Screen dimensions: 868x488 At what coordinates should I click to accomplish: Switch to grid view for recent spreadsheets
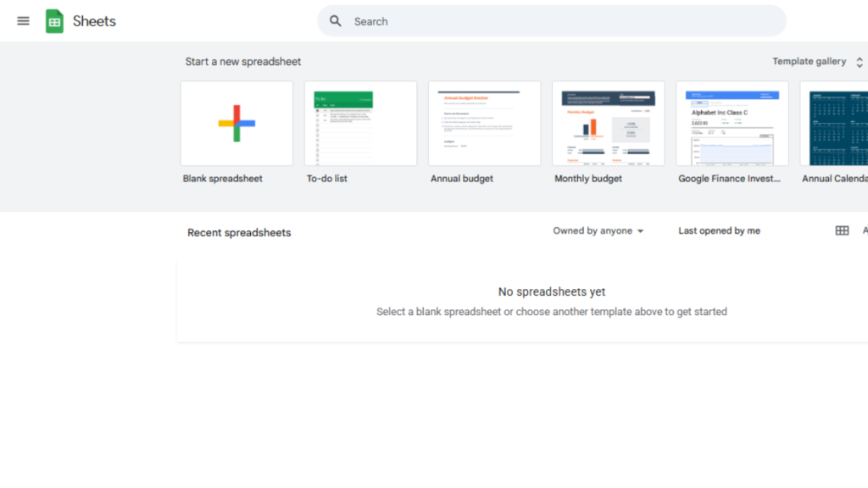(842, 230)
